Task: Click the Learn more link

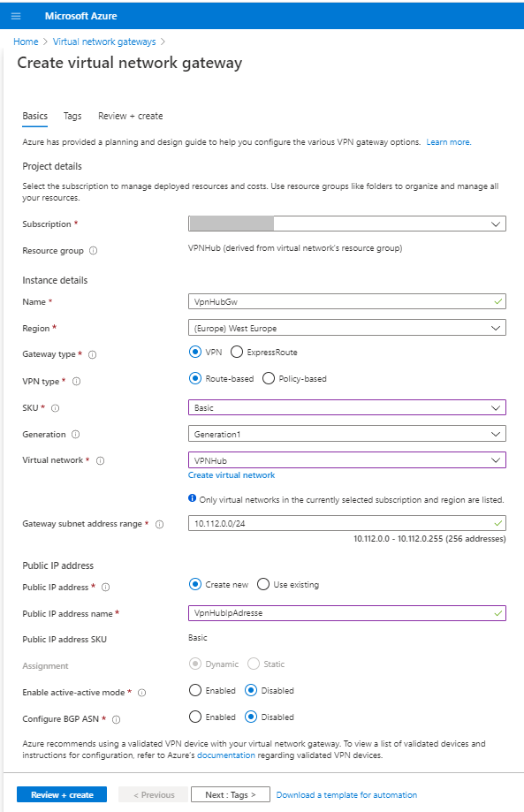Action: 448,142
